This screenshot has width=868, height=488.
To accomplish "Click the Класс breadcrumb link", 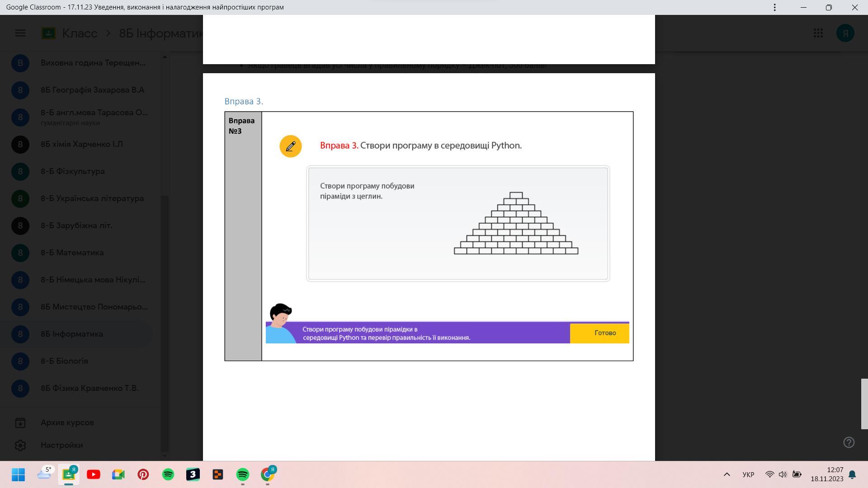I will (x=80, y=33).
